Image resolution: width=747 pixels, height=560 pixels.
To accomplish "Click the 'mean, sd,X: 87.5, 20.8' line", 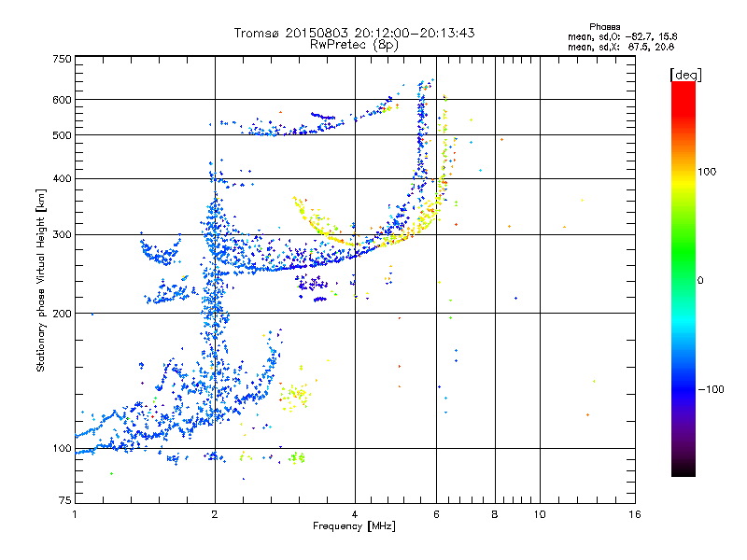I will tap(621, 47).
